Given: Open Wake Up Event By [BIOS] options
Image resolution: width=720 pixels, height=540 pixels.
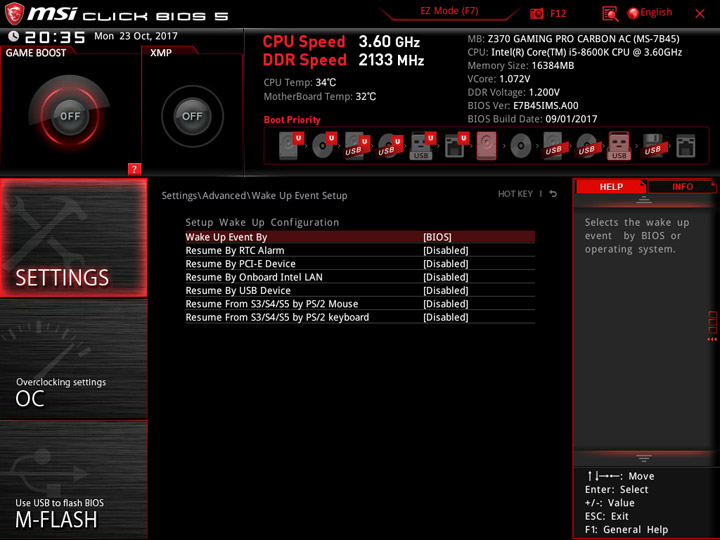Looking at the screenshot, I should 360,237.
